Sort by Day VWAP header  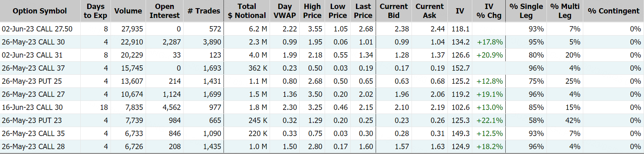(x=285, y=11)
